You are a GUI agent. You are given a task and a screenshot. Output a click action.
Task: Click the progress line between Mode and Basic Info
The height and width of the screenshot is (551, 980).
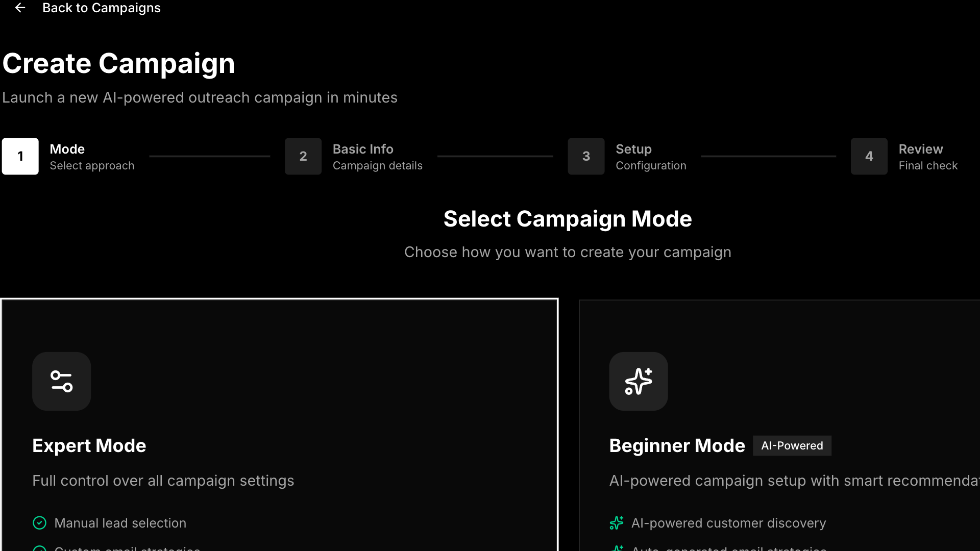pos(210,156)
